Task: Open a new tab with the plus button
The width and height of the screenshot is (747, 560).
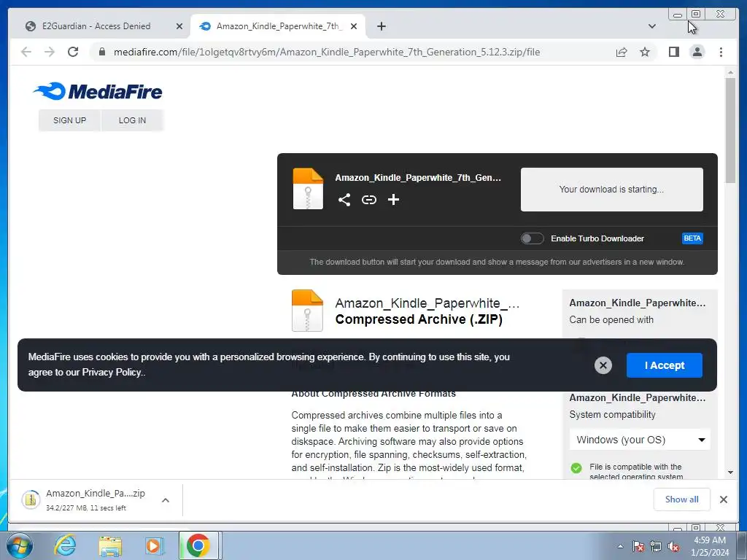Action: [x=381, y=26]
